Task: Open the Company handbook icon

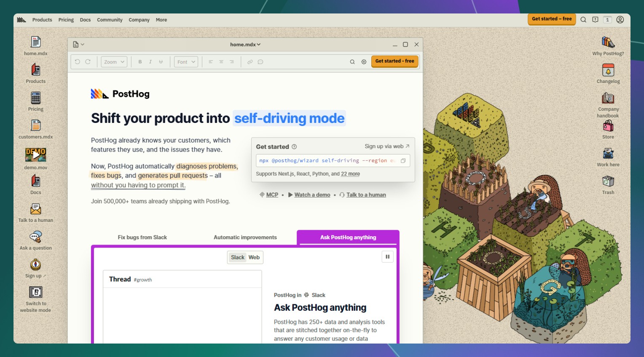Action: tap(608, 98)
